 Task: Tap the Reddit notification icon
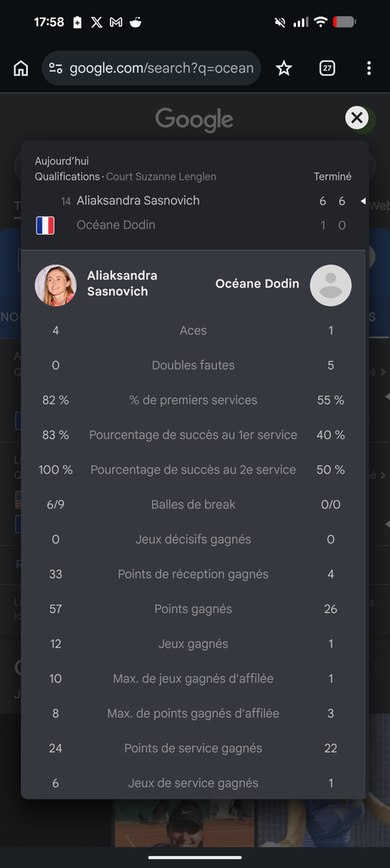pyautogui.click(x=135, y=22)
